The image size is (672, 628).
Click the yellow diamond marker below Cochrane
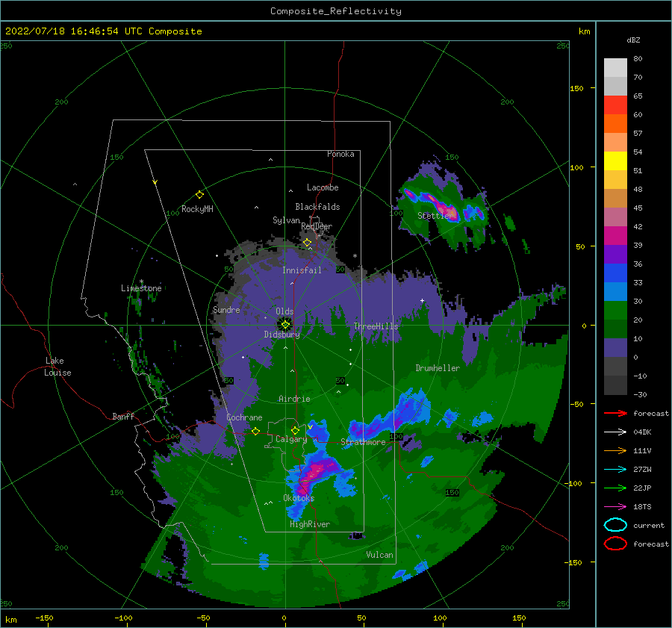click(x=255, y=431)
